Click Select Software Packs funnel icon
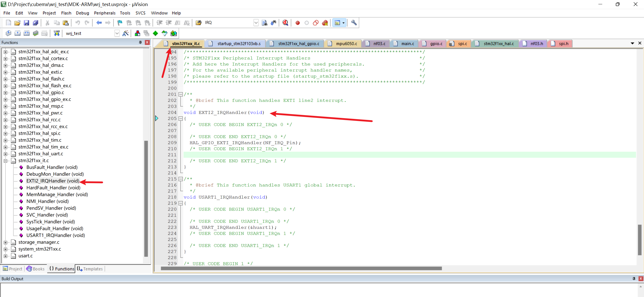This screenshot has height=297, width=644. pos(165,33)
